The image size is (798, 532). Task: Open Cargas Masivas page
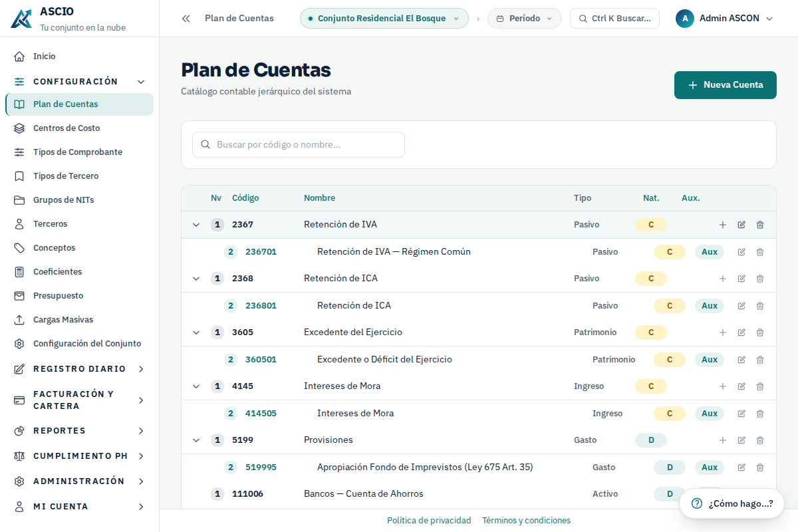pos(80,320)
